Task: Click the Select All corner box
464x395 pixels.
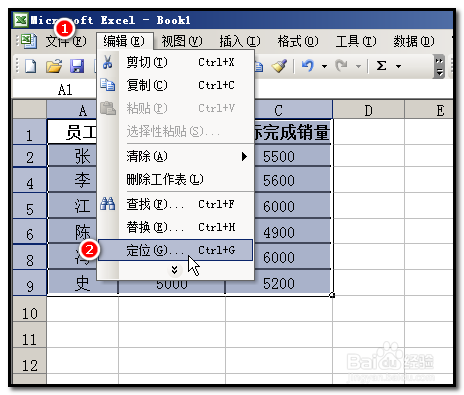Action: (x=30, y=109)
